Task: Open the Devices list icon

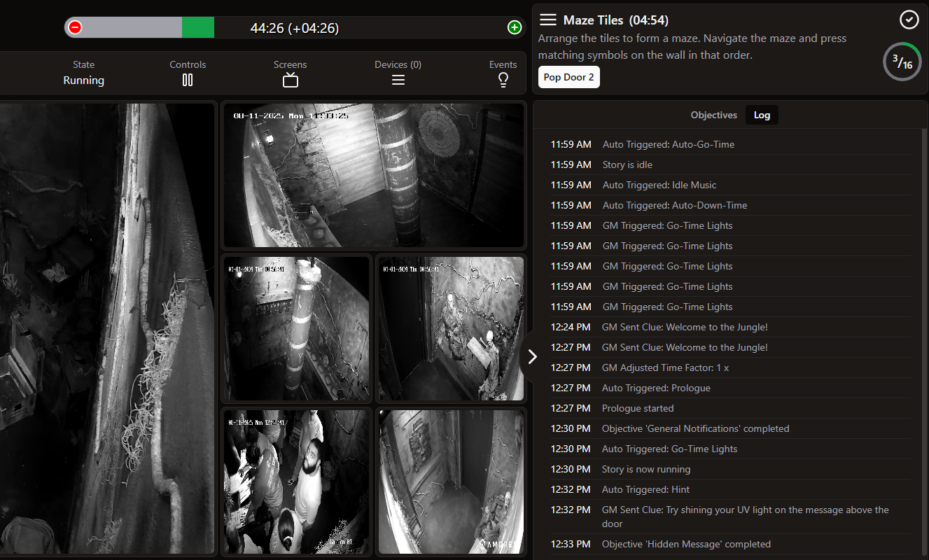Action: coord(398,80)
